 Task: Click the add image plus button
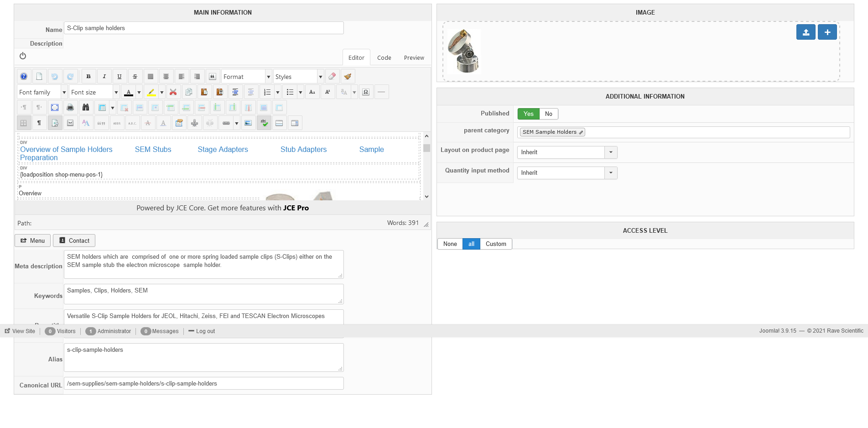827,32
